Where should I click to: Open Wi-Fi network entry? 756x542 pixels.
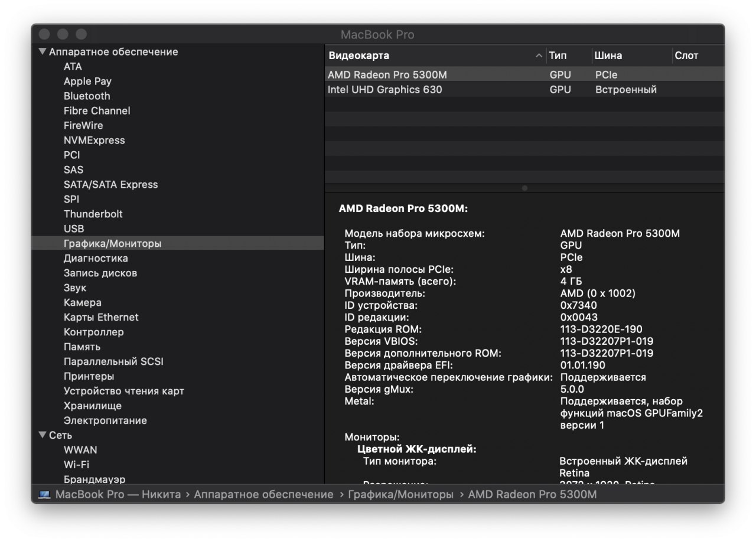coord(76,465)
